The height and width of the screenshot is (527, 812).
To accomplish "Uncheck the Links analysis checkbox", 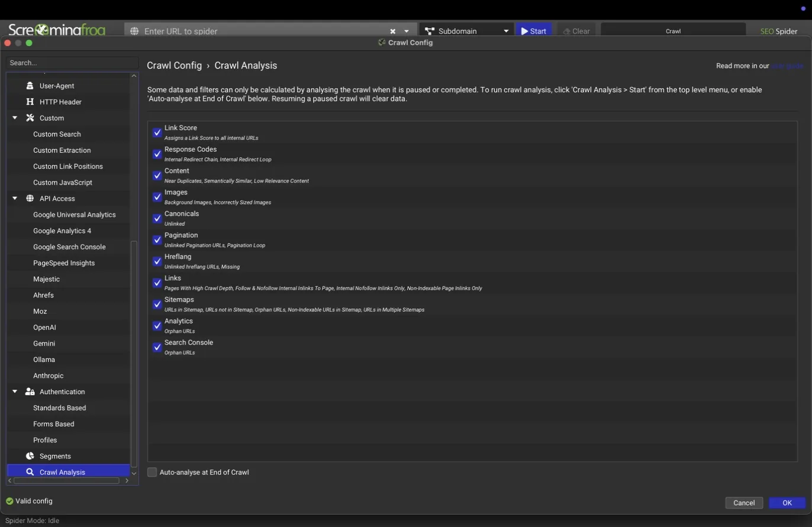I will (157, 283).
